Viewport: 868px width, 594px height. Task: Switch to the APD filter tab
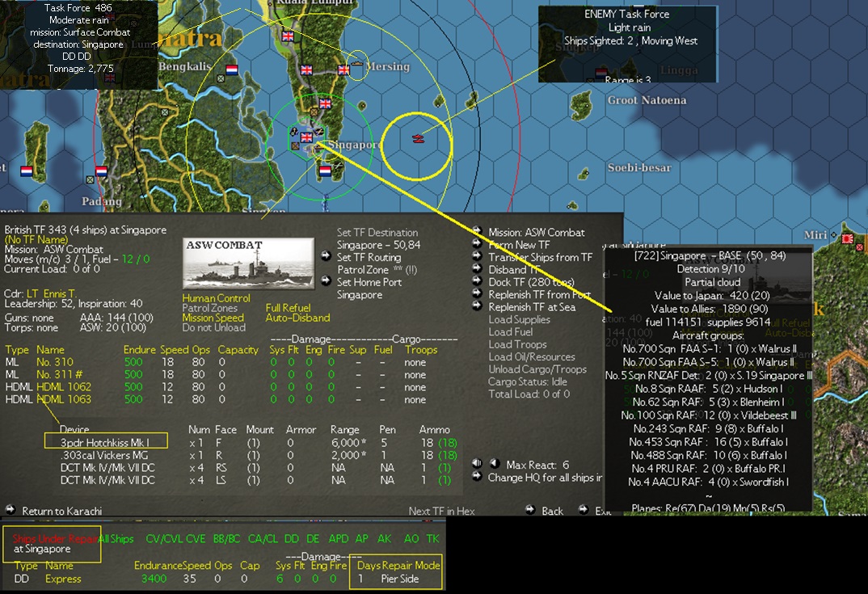[x=339, y=539]
